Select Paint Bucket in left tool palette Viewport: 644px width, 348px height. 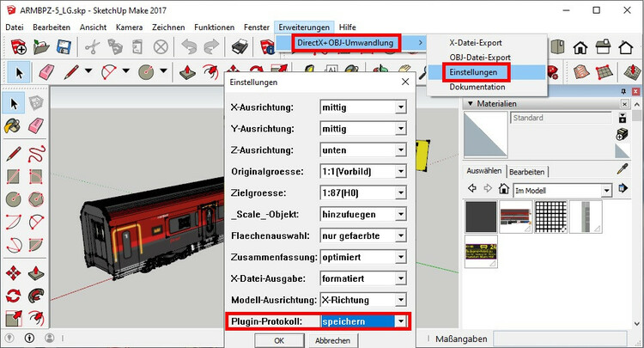13,125
